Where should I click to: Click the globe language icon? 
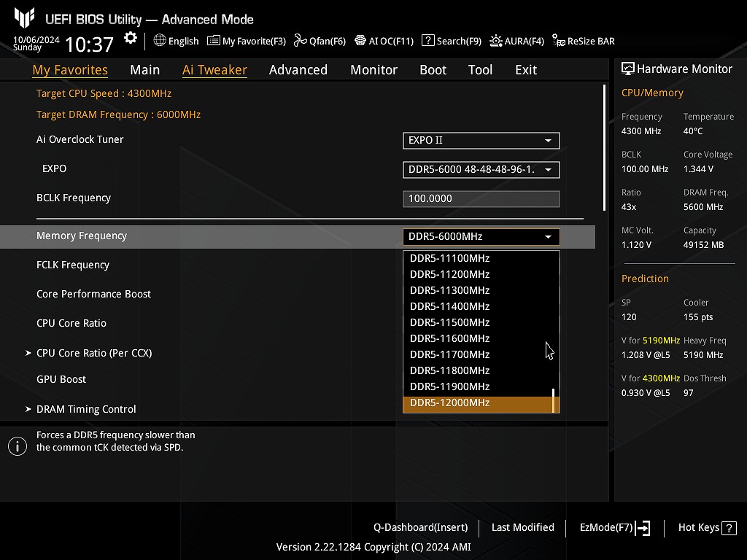(160, 41)
